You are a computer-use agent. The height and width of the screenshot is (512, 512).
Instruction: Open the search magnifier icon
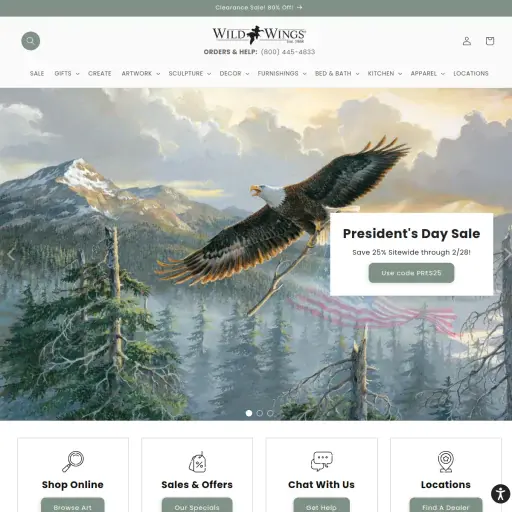tap(31, 41)
